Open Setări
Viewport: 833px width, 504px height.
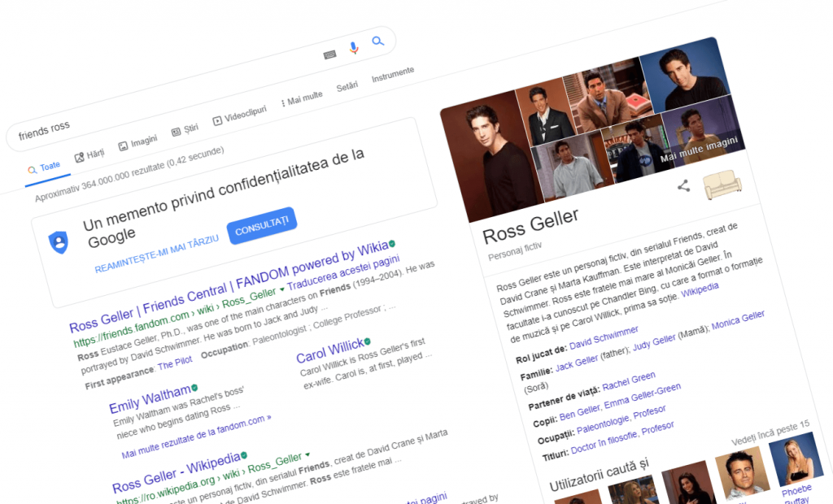(347, 86)
